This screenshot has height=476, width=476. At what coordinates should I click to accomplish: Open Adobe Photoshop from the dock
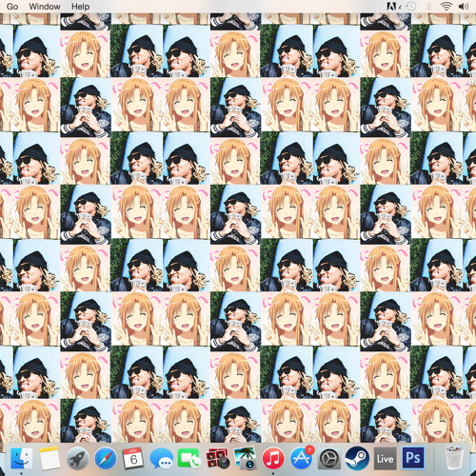413,458
